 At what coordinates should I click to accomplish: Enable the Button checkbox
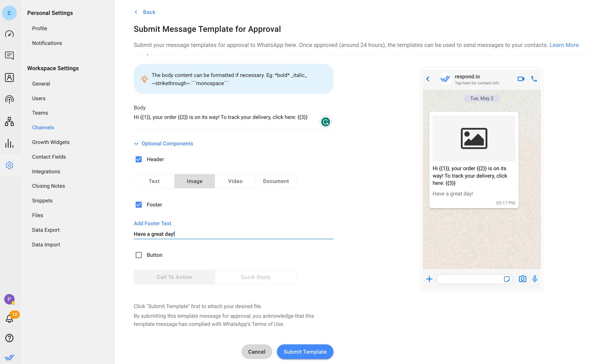click(139, 255)
